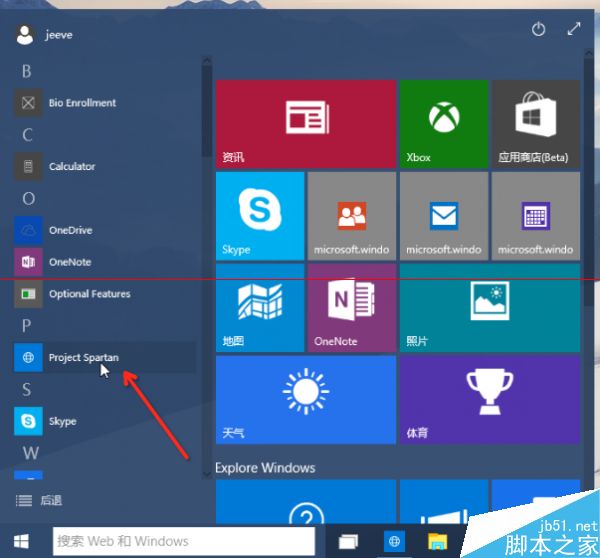This screenshot has height=558, width=600.
Task: Open the 体育 sports trophy tile
Action: click(x=490, y=400)
